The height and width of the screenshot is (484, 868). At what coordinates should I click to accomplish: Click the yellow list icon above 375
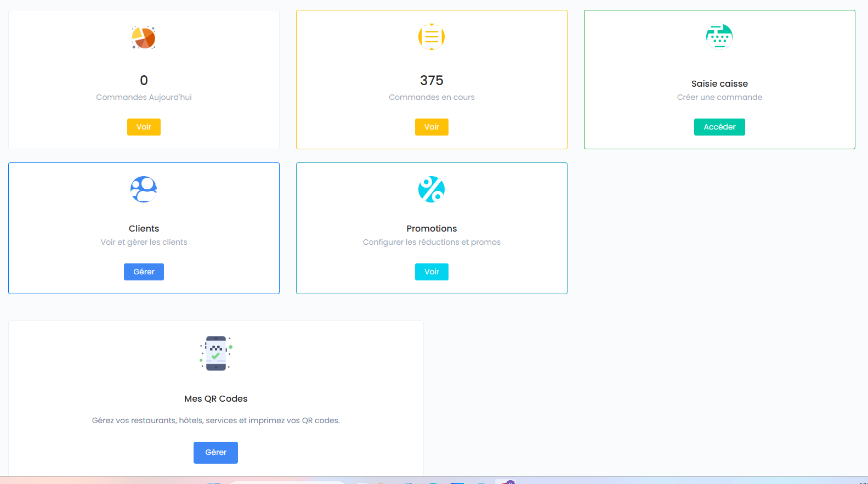pyautogui.click(x=432, y=37)
